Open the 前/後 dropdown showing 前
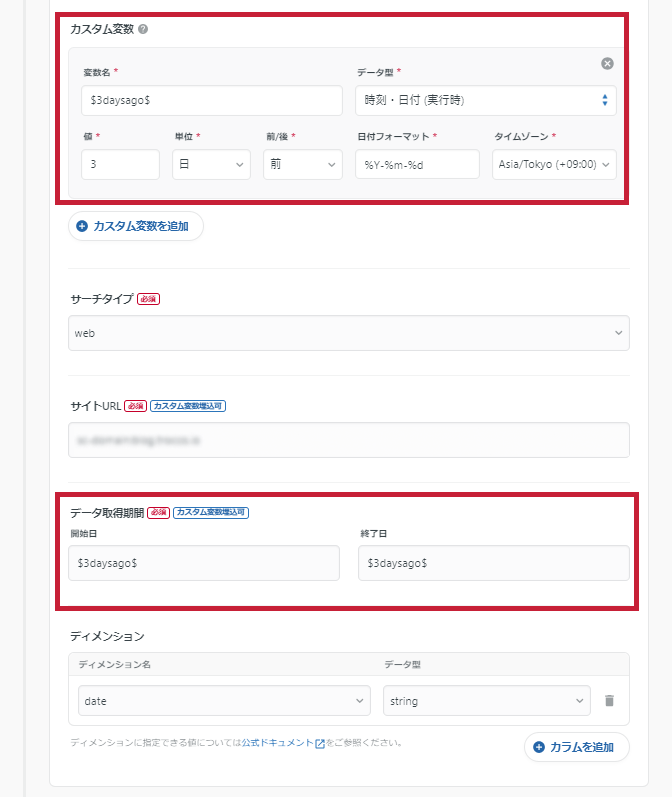Screen dimensions: 672x797 pos(302,164)
